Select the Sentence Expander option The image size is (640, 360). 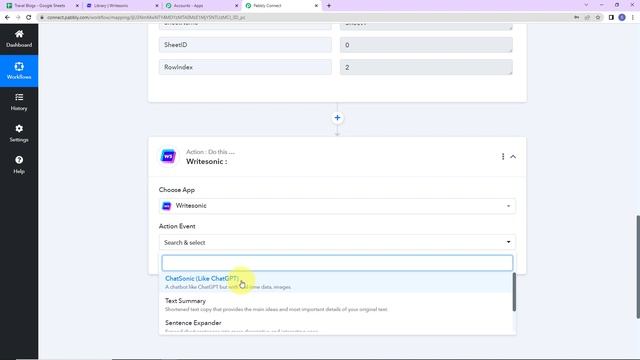pyautogui.click(x=336, y=326)
